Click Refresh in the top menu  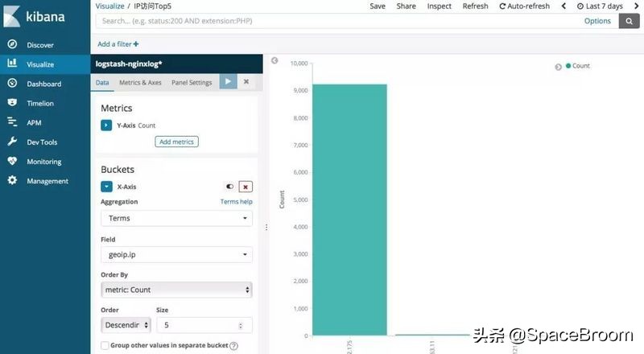point(475,6)
